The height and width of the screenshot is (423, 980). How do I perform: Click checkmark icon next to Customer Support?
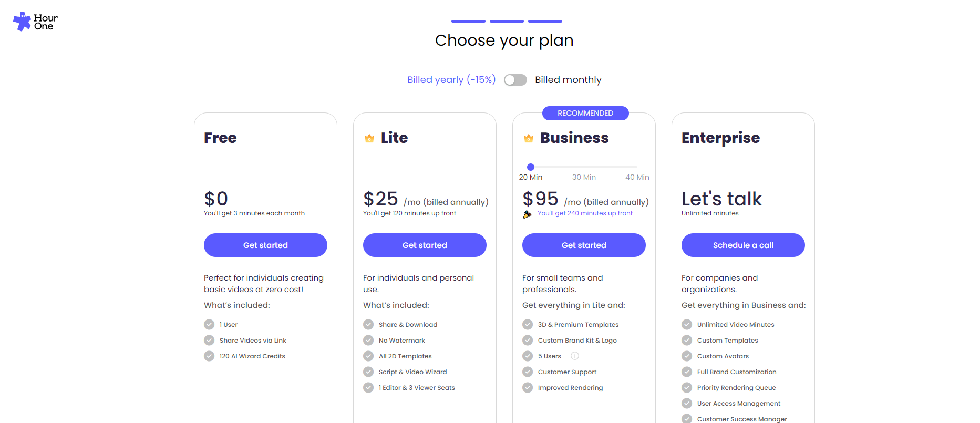(x=528, y=372)
